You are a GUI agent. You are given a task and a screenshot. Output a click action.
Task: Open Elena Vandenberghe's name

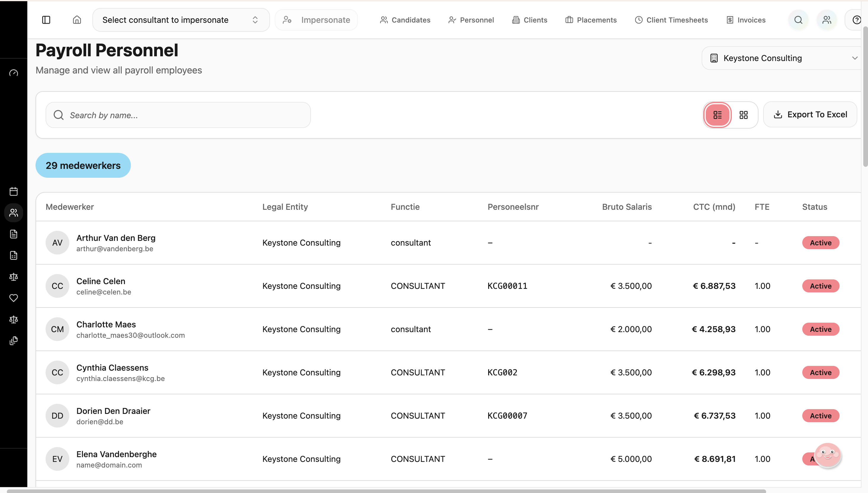116,454
